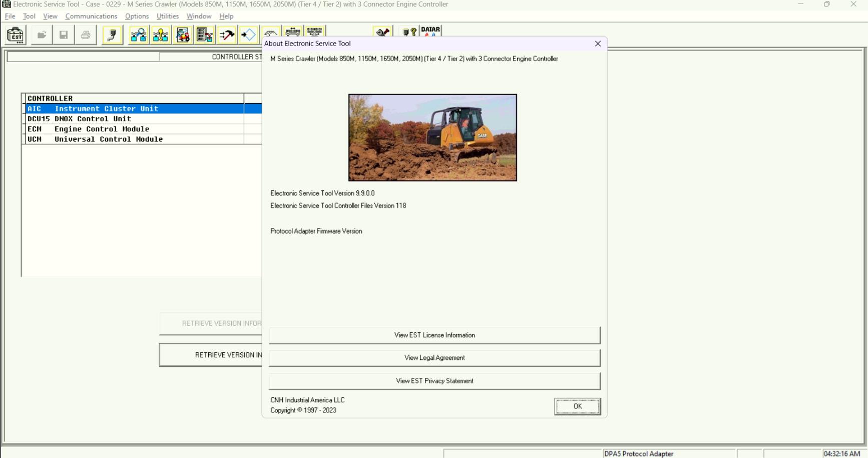Click the printer toolbar icon
This screenshot has width=868, height=458.
coord(86,35)
